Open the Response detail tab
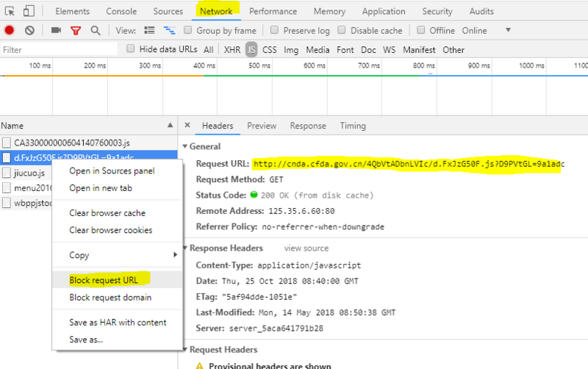588x369 pixels. (x=308, y=126)
